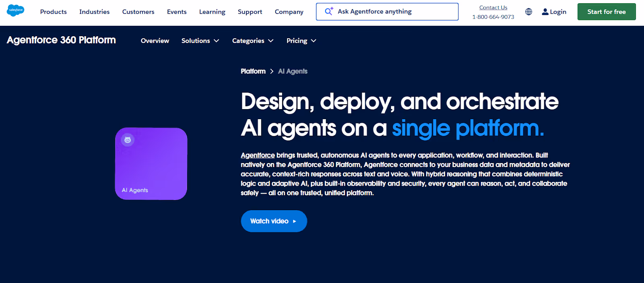This screenshot has width=644, height=283.
Task: Click the play triangle on Watch video
Action: click(x=295, y=221)
